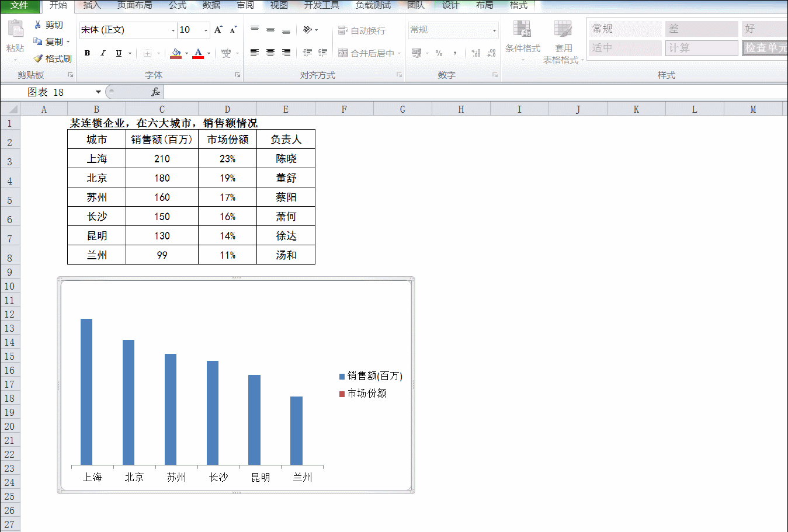
Task: Click the percent style icon
Action: [439, 53]
